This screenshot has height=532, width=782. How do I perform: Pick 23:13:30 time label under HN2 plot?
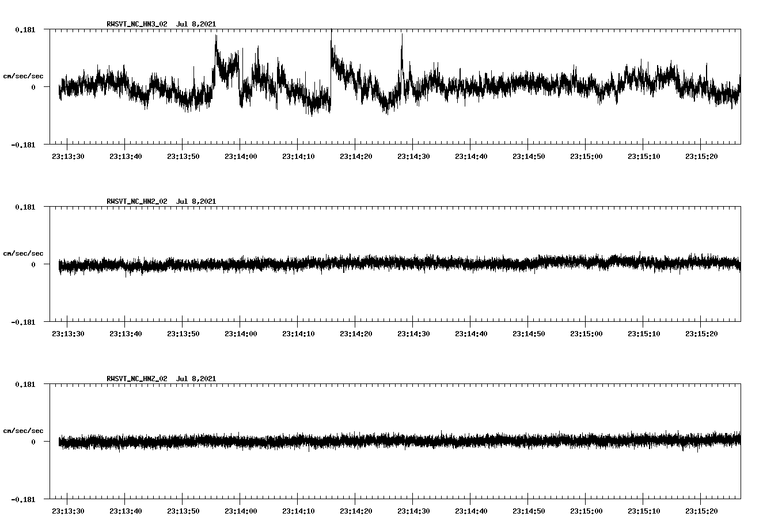[68, 334]
